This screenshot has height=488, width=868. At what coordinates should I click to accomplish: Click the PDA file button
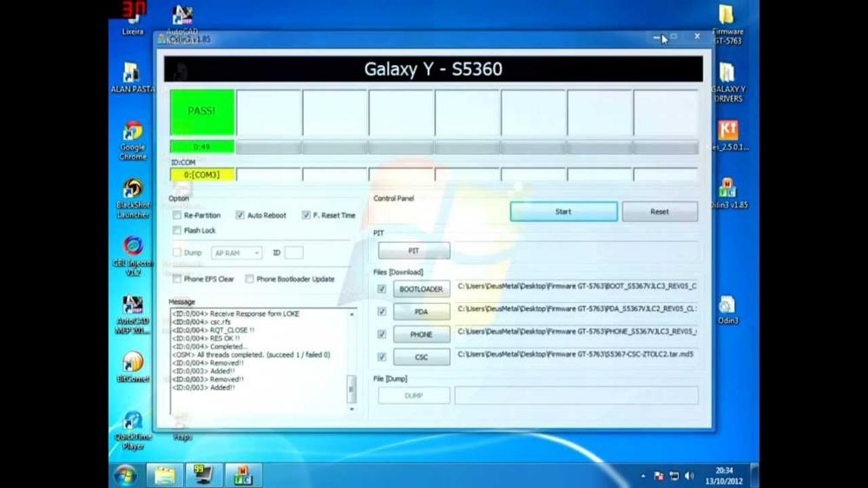pos(421,312)
